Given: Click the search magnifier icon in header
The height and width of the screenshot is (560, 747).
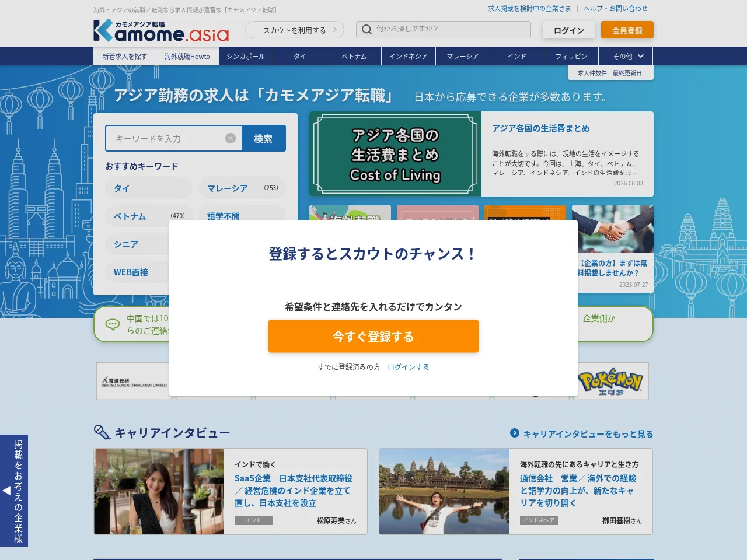Looking at the screenshot, I should pos(366,29).
